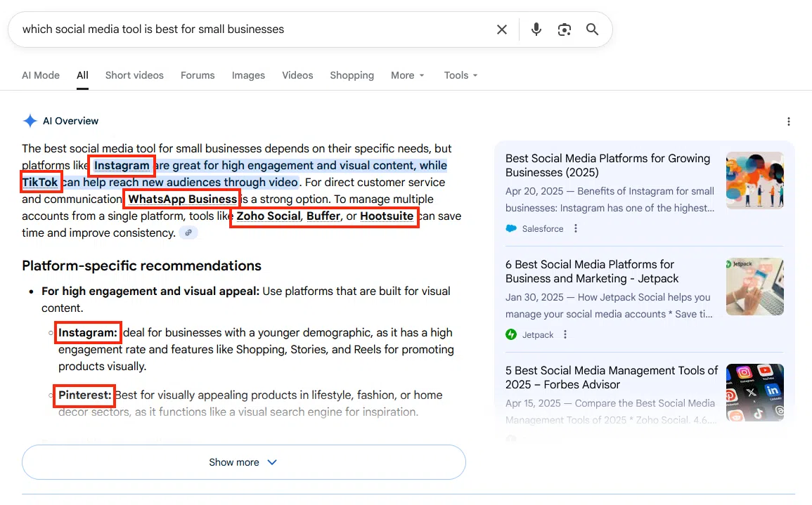Click the Zoho Social link
Viewport: 812px width, 505px height.
click(x=269, y=216)
